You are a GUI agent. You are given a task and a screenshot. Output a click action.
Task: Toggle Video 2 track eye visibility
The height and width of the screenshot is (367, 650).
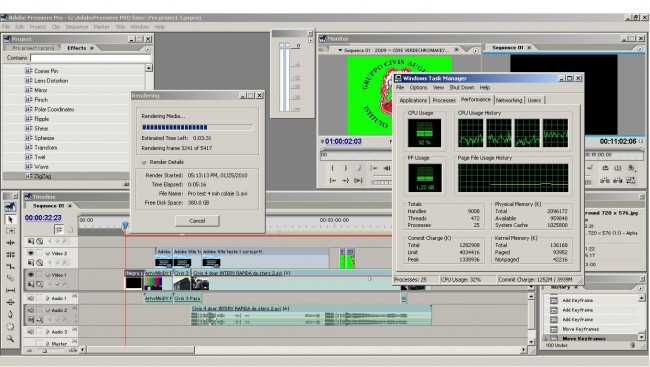click(31, 253)
